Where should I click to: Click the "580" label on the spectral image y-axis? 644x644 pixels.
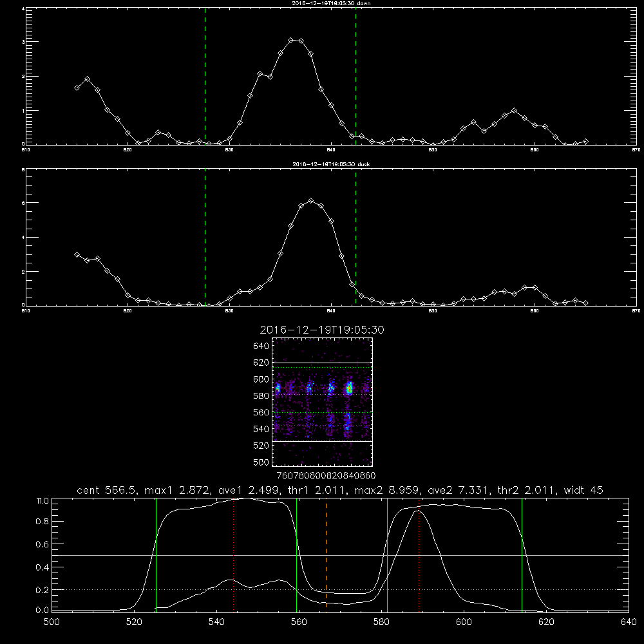[x=261, y=396]
